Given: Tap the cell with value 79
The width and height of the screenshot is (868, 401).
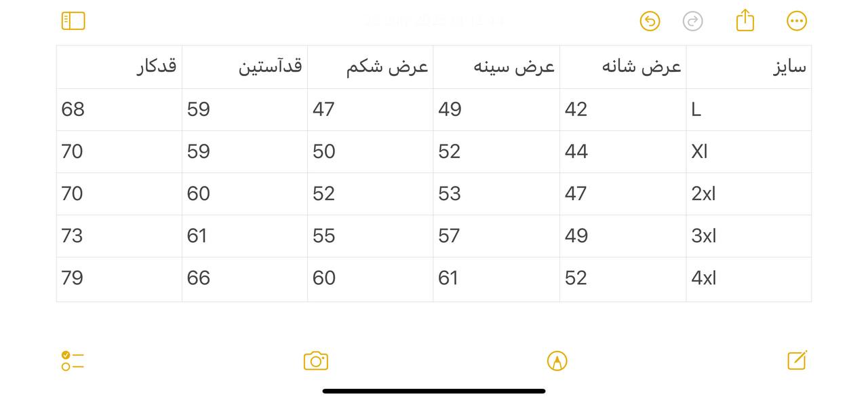Looking at the screenshot, I should (119, 279).
